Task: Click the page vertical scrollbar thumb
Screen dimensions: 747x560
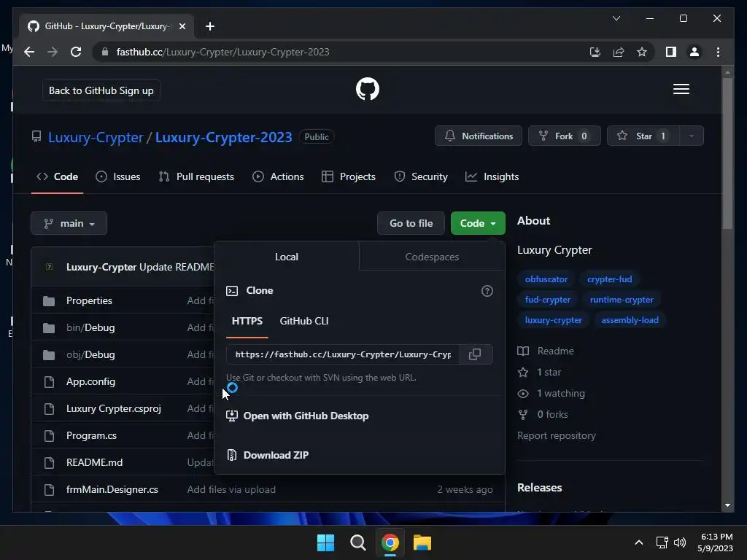Action: click(x=727, y=153)
